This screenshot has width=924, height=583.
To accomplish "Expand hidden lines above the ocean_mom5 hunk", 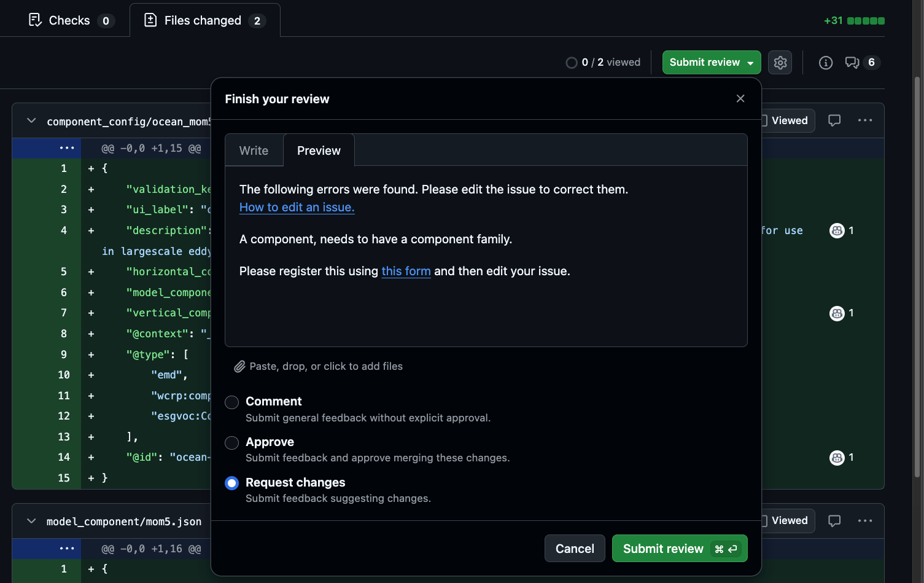I will [x=67, y=148].
